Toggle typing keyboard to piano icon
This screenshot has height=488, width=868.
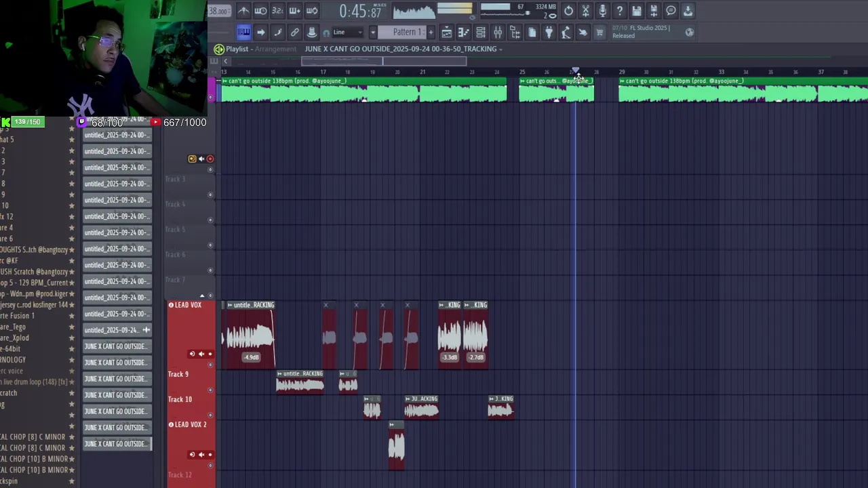tap(243, 32)
